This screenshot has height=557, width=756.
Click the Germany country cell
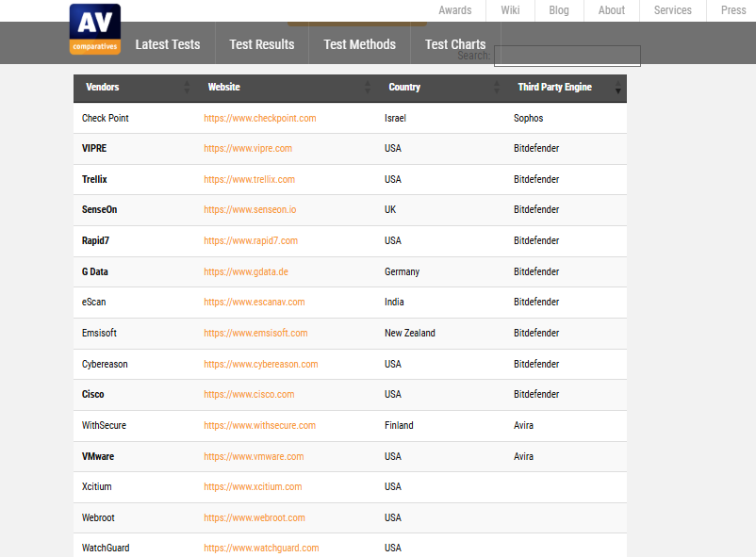click(403, 272)
